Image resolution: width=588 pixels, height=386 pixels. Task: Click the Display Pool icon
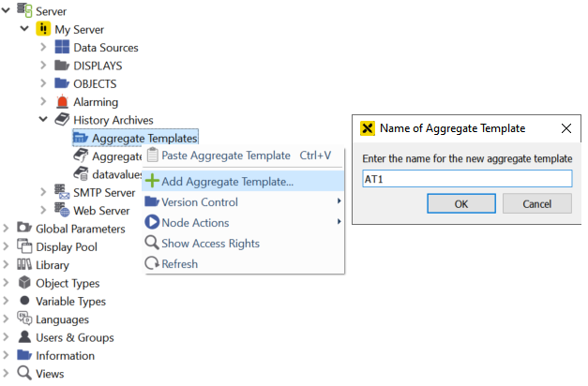tap(24, 246)
